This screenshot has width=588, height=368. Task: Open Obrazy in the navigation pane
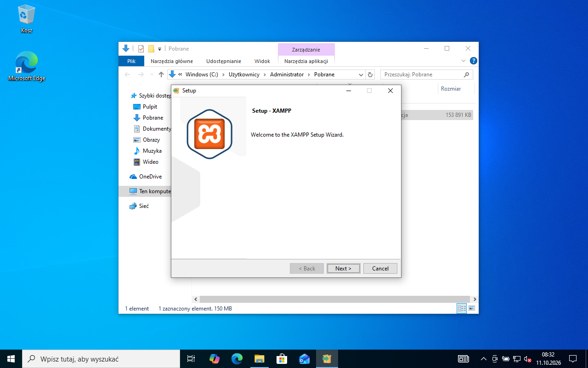[x=151, y=140]
